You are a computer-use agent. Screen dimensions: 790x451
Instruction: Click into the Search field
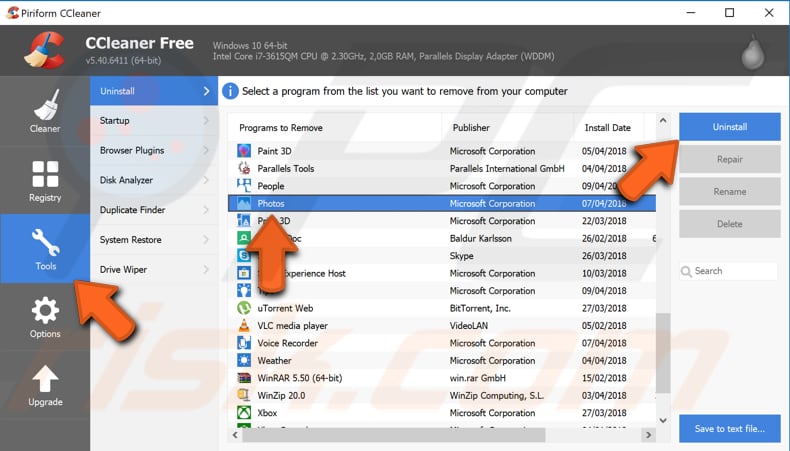pyautogui.click(x=729, y=271)
